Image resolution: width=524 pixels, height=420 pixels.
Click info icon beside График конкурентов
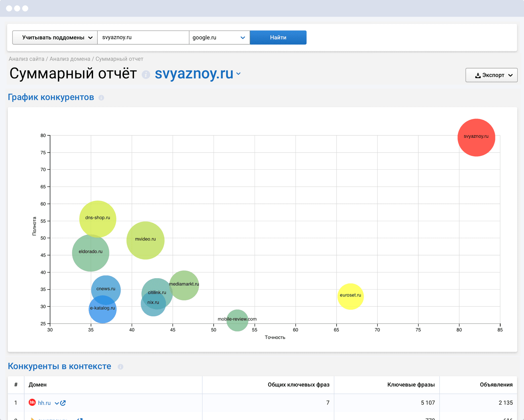point(101,98)
